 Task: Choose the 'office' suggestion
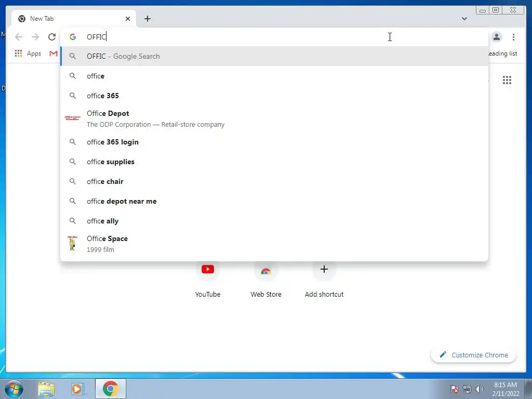274,76
